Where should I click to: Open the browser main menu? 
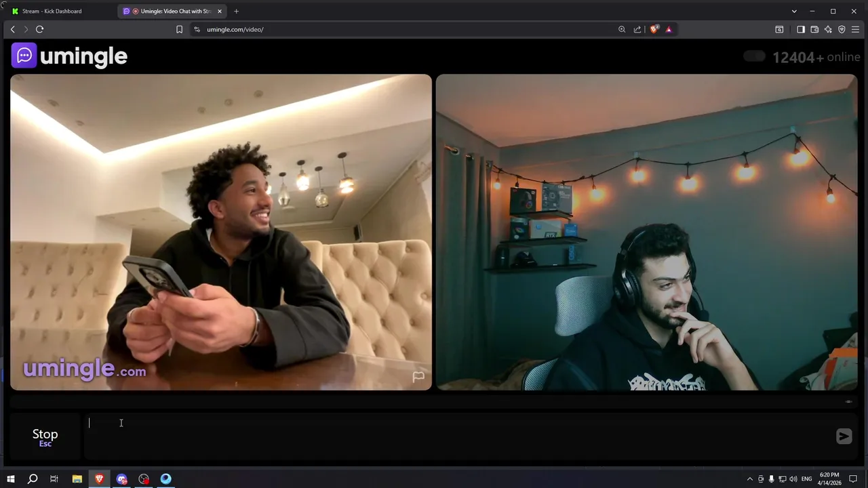(x=855, y=29)
